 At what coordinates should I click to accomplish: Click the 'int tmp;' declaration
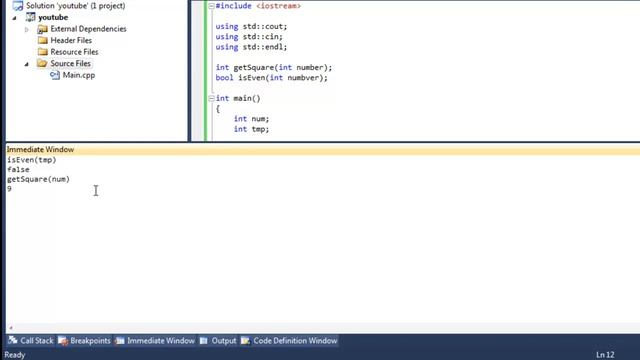(251, 129)
